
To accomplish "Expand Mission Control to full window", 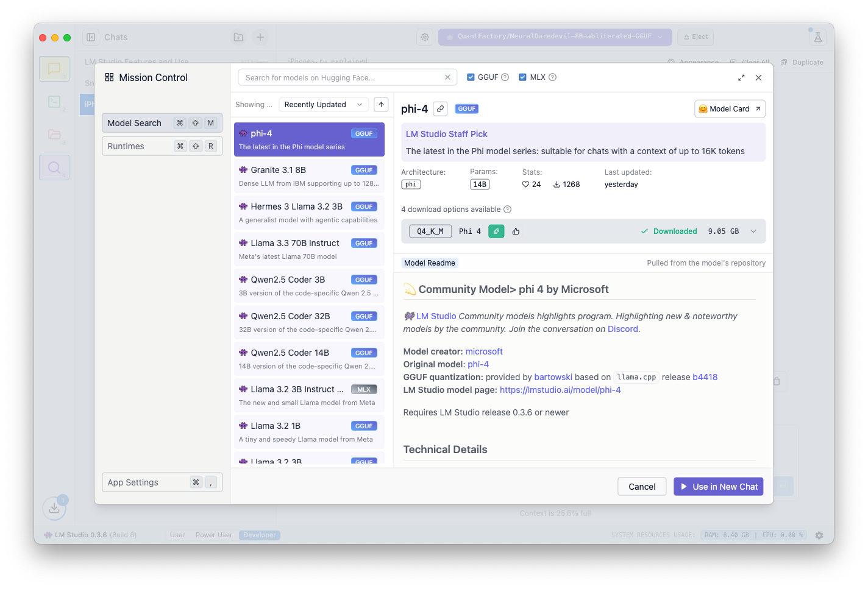I will 741,77.
